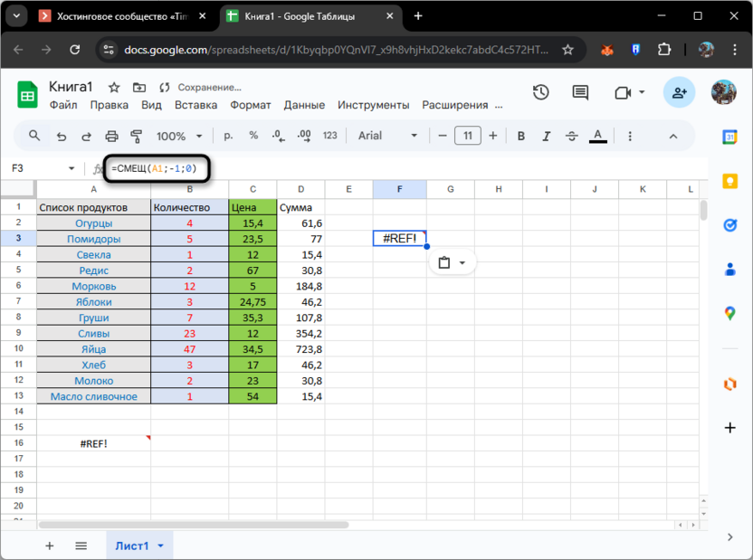This screenshot has height=560, width=753.
Task: Select column F header
Action: point(399,189)
